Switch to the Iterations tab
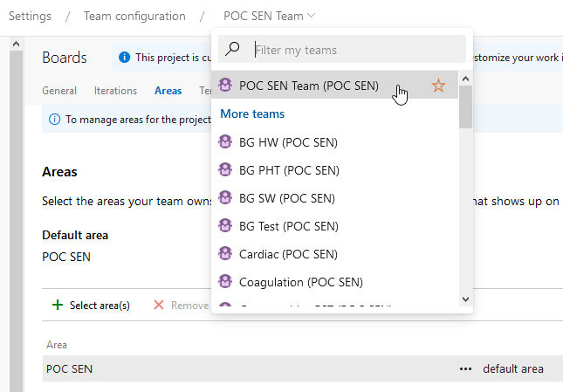This screenshot has height=392, width=563. (x=115, y=91)
